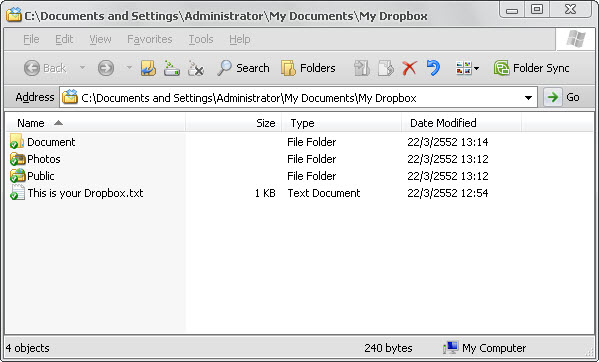Select the text file icon for Dropbox.txt
This screenshot has width=599, height=362.
(x=17, y=192)
